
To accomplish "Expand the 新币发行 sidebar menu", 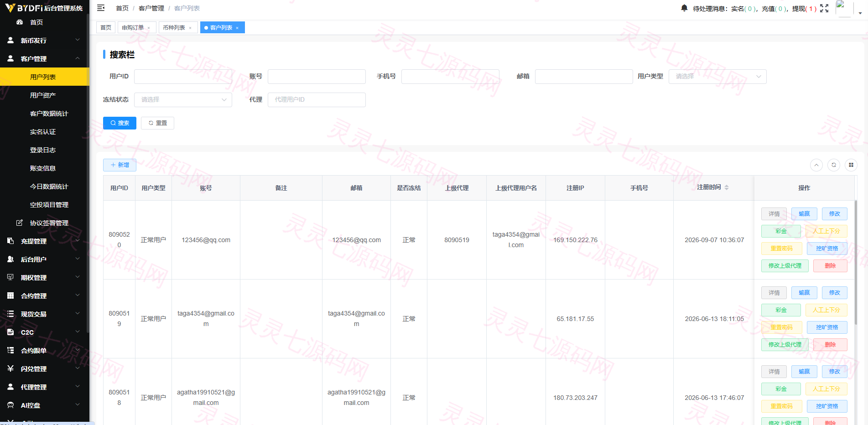I will (45, 40).
